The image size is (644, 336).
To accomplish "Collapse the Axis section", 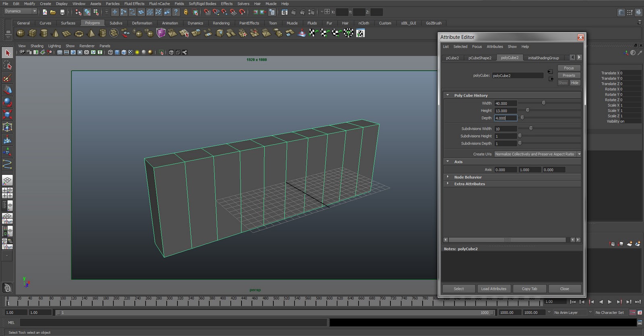I will [x=448, y=162].
